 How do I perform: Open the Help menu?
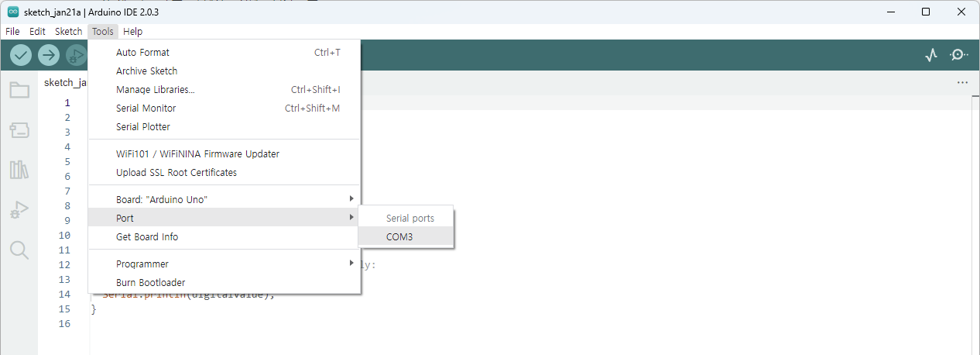[x=133, y=32]
